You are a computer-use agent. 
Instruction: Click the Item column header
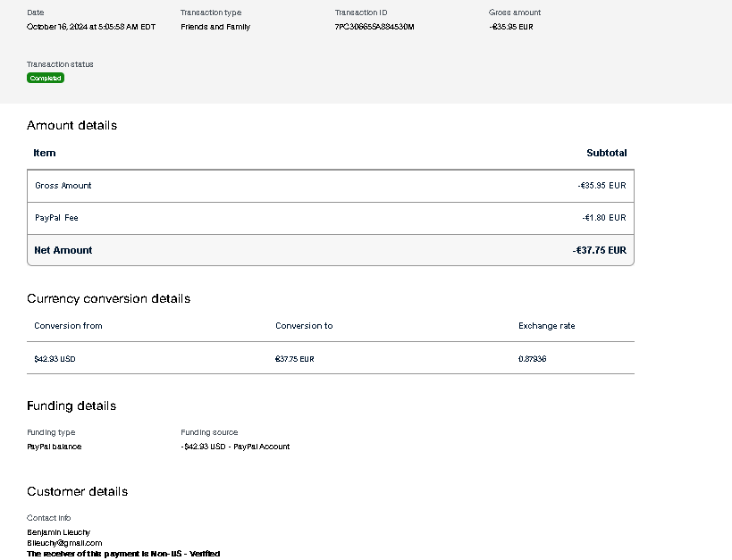click(x=45, y=153)
